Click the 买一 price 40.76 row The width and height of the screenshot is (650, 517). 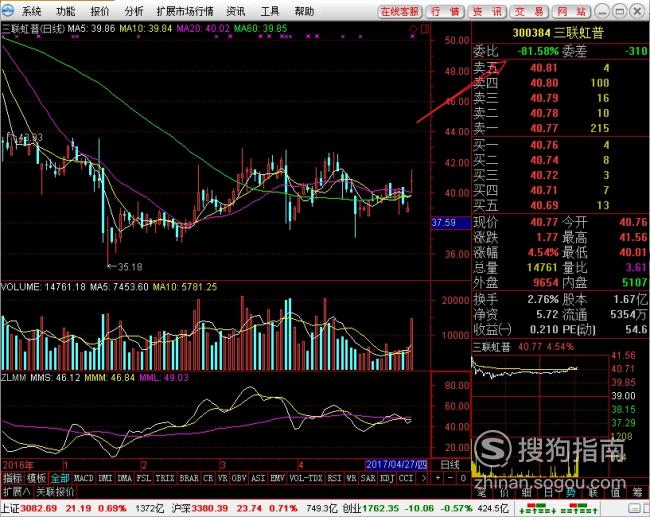point(560,145)
